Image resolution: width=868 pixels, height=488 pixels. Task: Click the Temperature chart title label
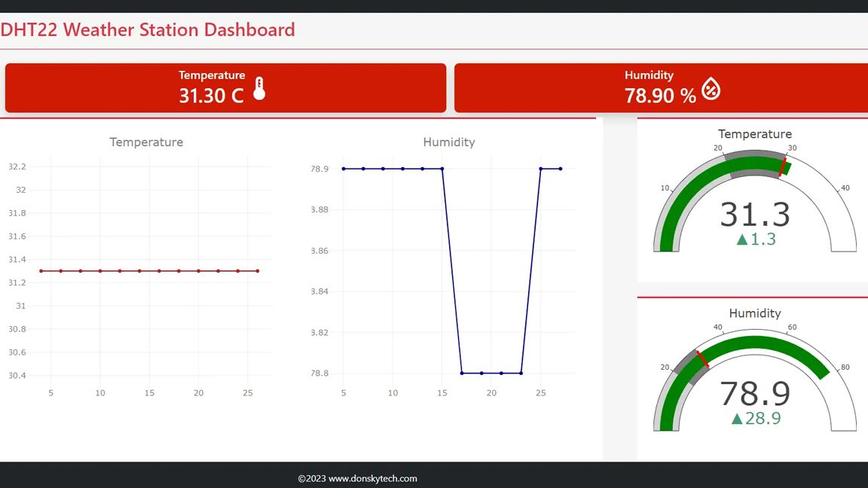click(145, 142)
